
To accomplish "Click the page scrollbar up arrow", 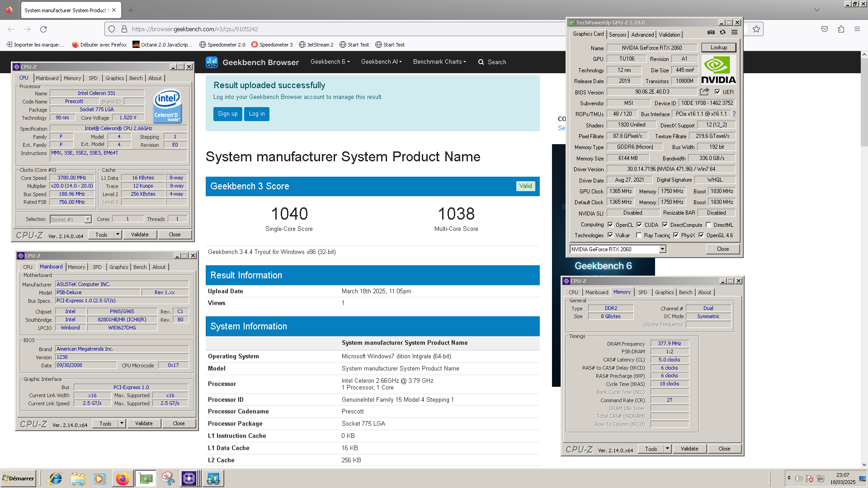I will coord(864,55).
